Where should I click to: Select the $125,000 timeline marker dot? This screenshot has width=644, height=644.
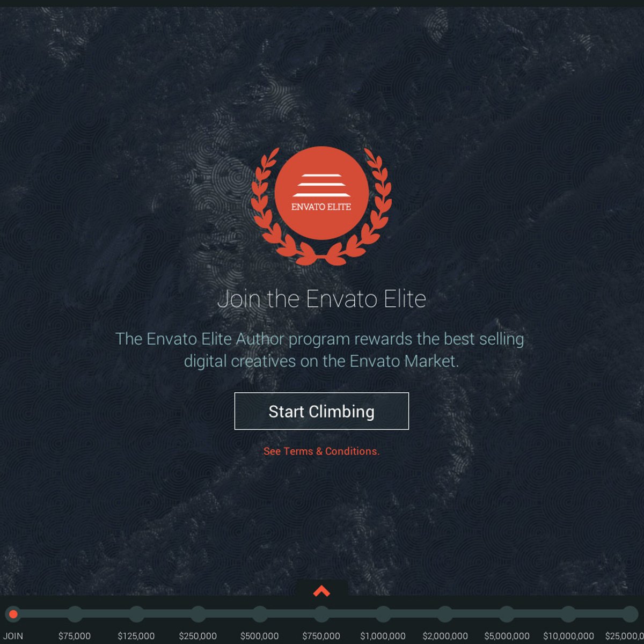pyautogui.click(x=136, y=614)
